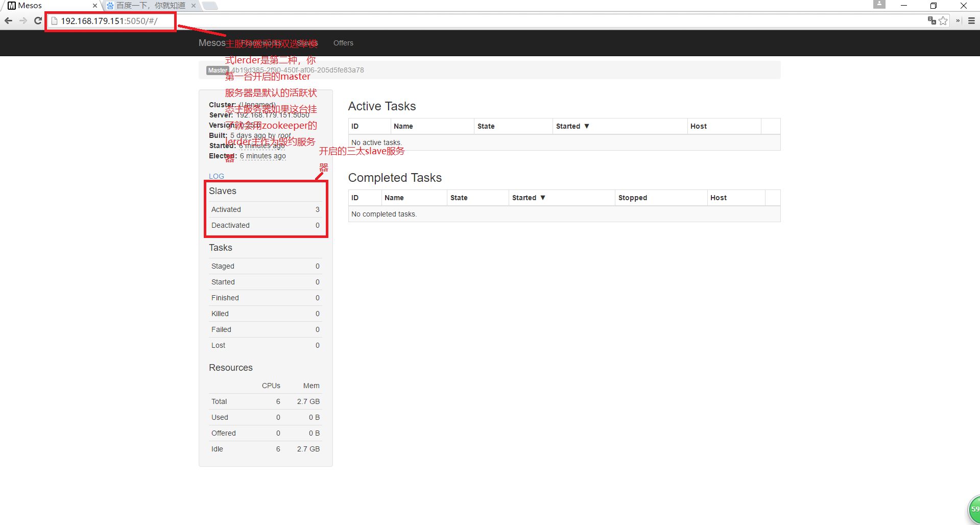Click the page info icon in address bar
Screen dimensions: 980x525
[54, 21]
